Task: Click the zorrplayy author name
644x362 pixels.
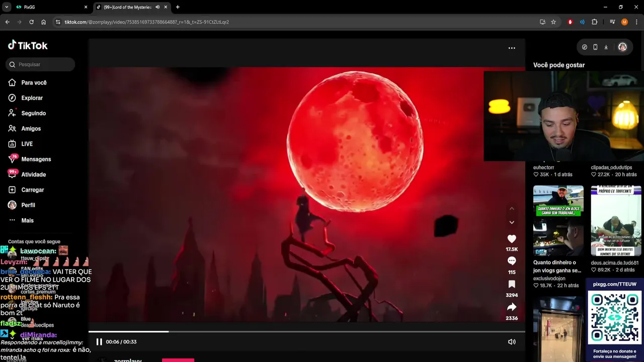Action: tap(128, 359)
